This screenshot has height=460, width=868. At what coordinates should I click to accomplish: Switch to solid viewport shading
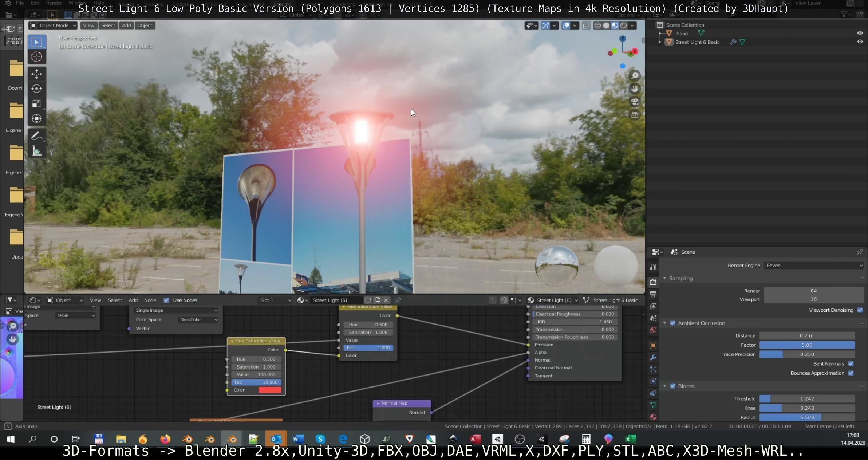[606, 25]
